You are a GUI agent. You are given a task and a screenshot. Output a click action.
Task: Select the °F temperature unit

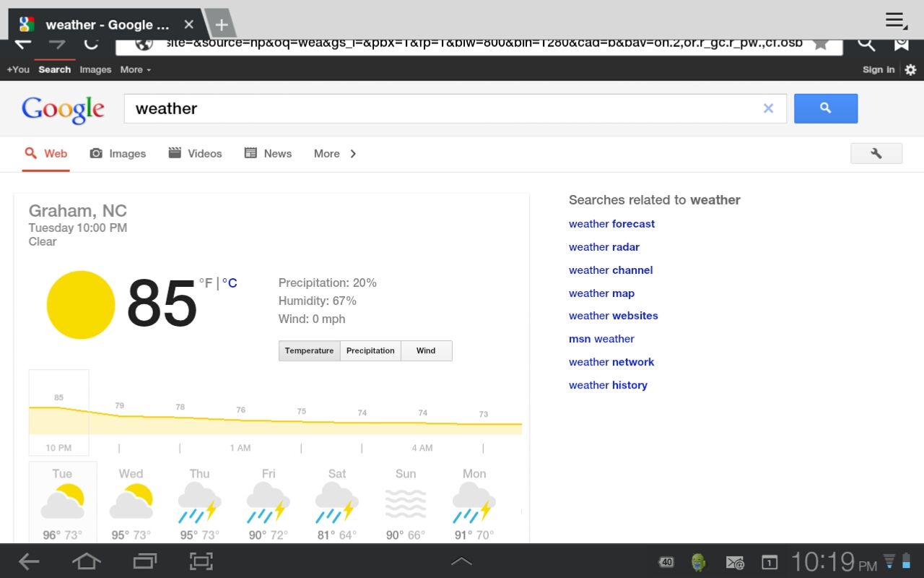pyautogui.click(x=206, y=283)
